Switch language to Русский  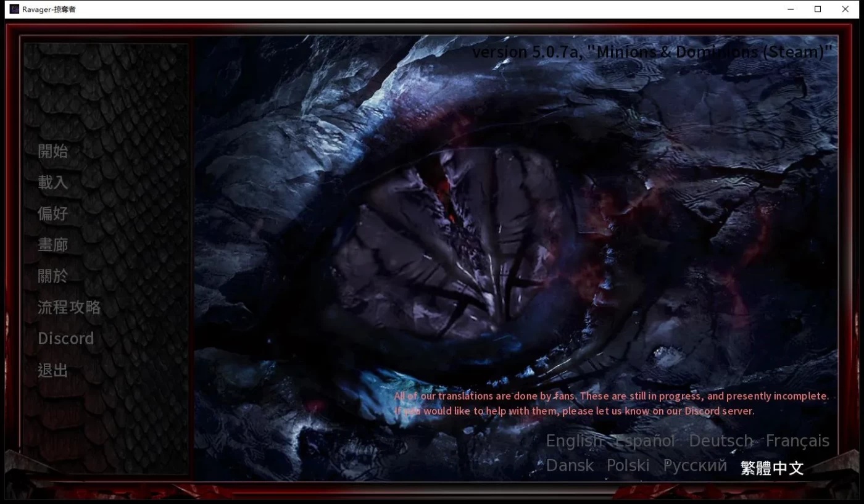coord(694,465)
